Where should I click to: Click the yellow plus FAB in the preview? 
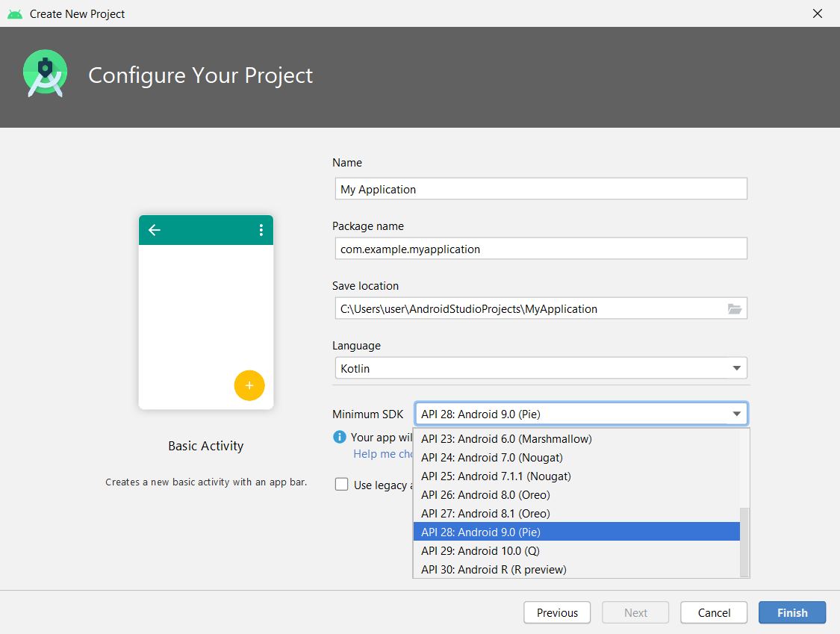tap(249, 385)
